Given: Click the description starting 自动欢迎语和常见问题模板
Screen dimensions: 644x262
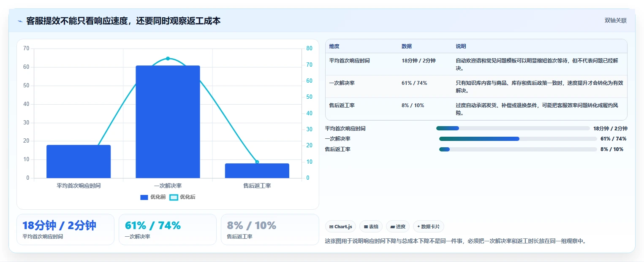Looking at the screenshot, I should pos(537,64).
